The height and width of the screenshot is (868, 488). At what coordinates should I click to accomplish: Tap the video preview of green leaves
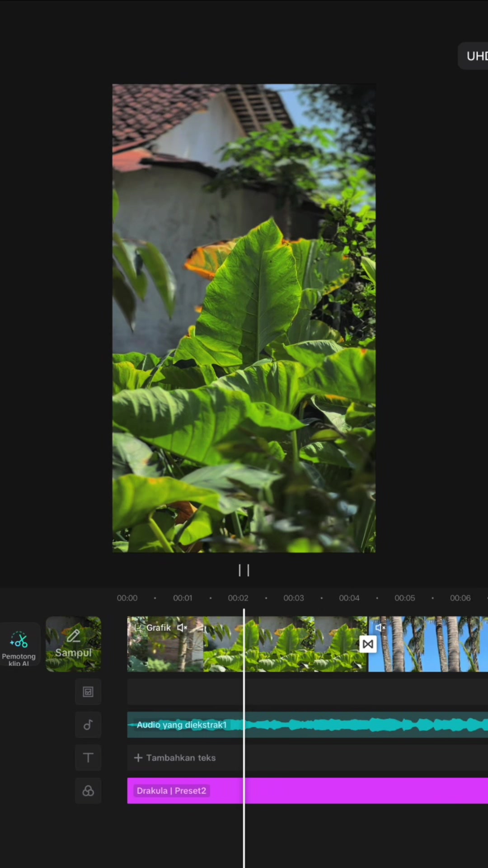click(x=244, y=318)
